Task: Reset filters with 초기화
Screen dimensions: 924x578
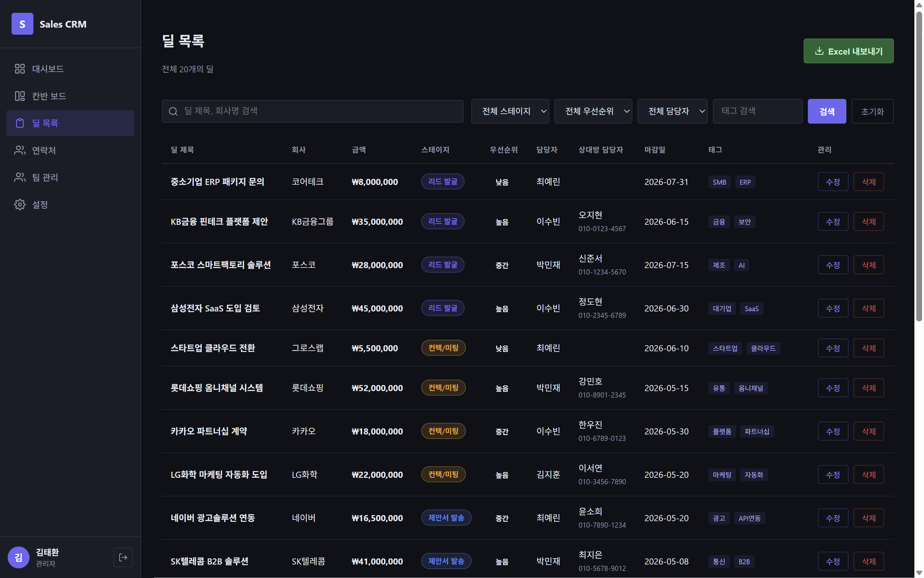Action: point(872,111)
